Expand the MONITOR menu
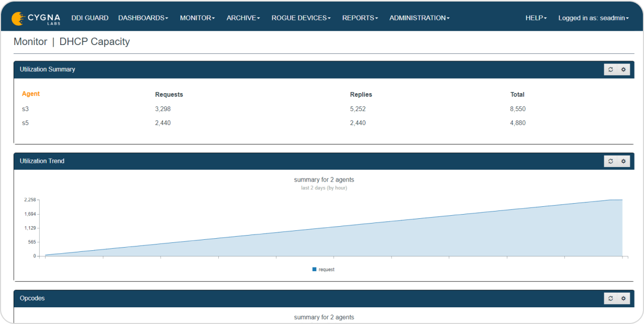The height and width of the screenshot is (324, 644). 197,17
